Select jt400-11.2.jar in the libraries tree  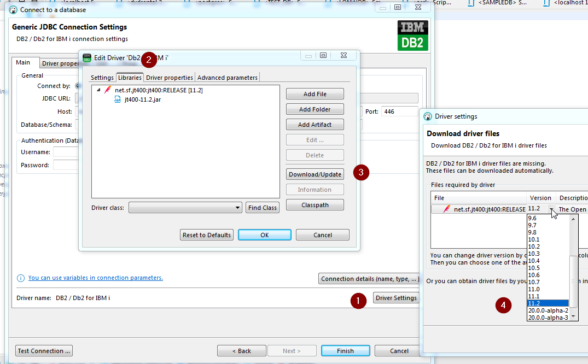143,99
